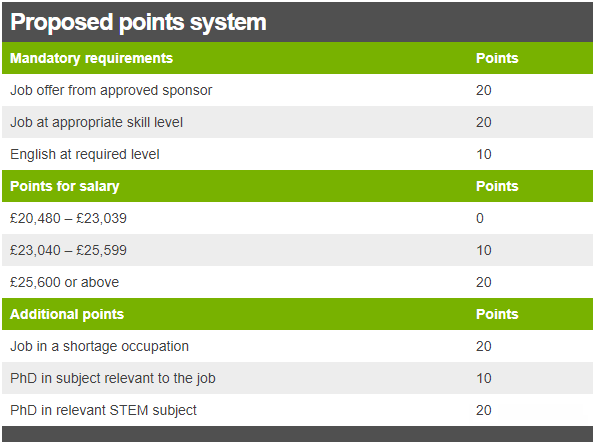Click the Points header beside Additional points
The image size is (596, 445).
(x=497, y=314)
